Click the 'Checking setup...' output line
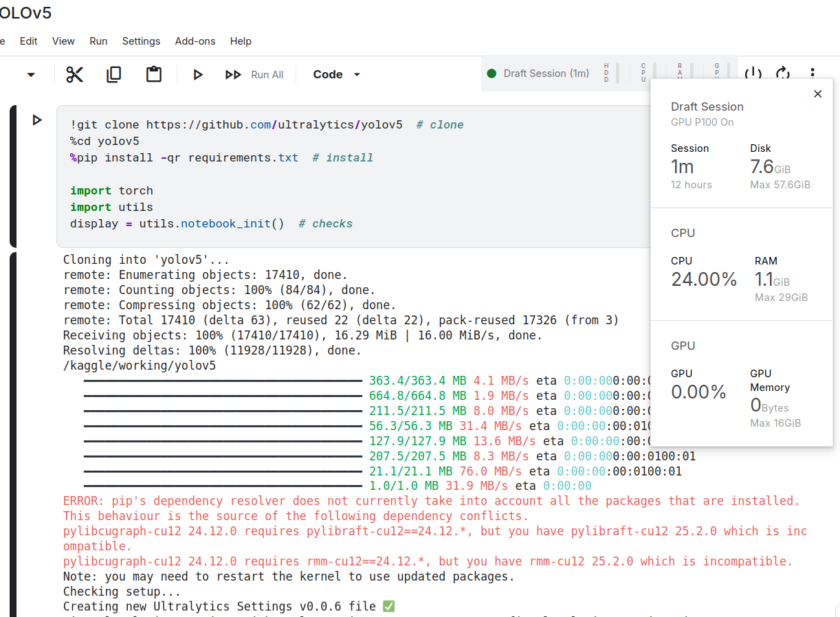840x617 pixels. [122, 592]
